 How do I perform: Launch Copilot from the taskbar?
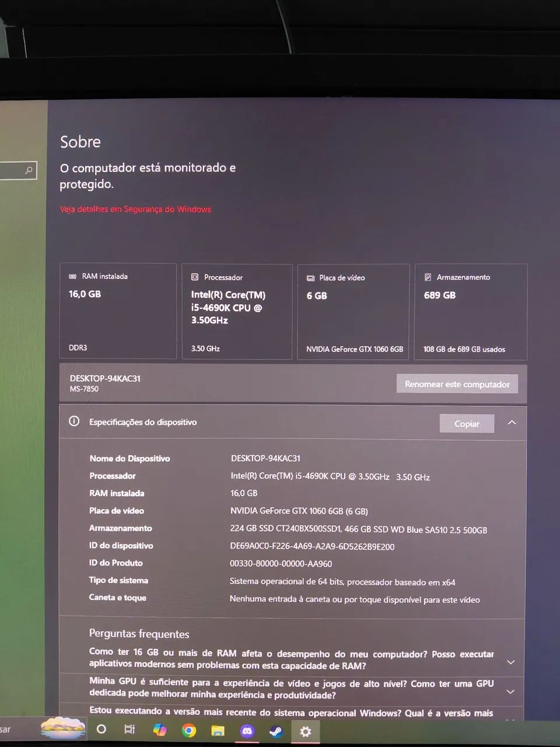click(x=159, y=729)
